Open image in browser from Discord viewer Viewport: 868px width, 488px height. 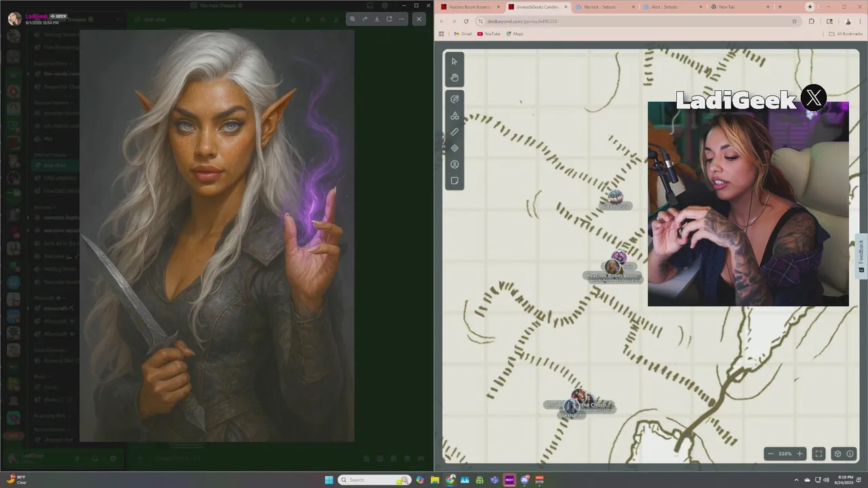[389, 19]
